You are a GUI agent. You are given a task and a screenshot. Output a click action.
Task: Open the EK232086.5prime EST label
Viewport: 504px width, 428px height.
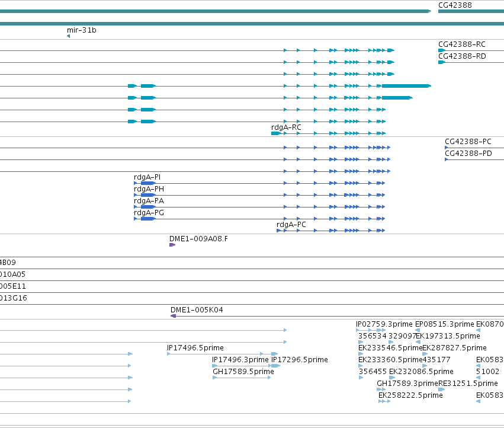pyautogui.click(x=421, y=372)
